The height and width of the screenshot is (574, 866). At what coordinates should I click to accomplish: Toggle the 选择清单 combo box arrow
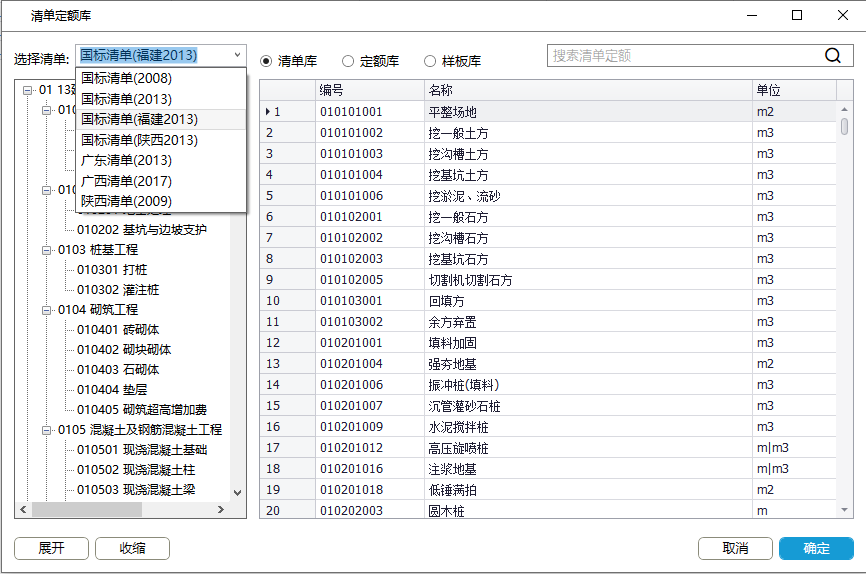tap(237, 55)
